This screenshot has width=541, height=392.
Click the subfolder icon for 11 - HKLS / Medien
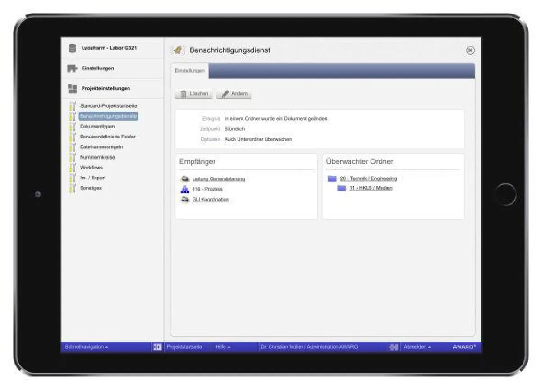point(342,188)
